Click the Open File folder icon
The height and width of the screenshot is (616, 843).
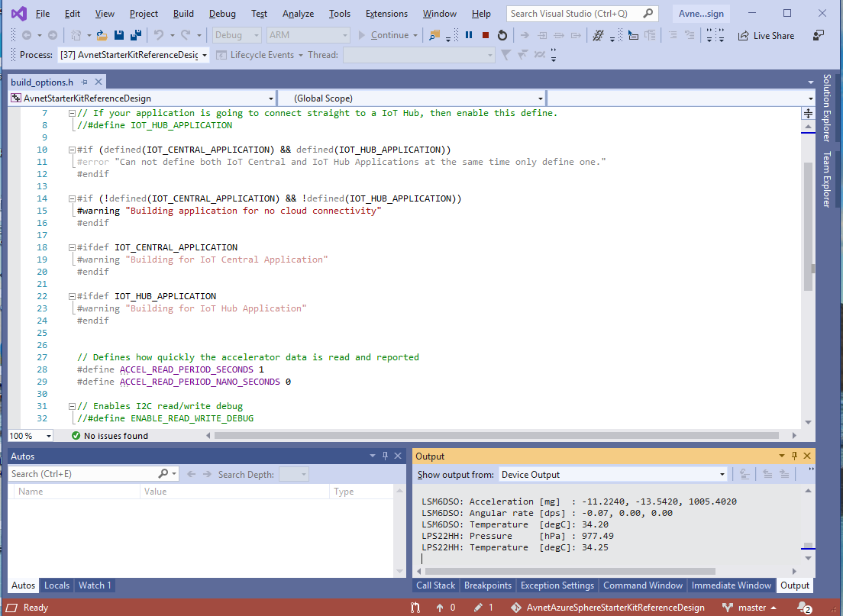click(102, 35)
